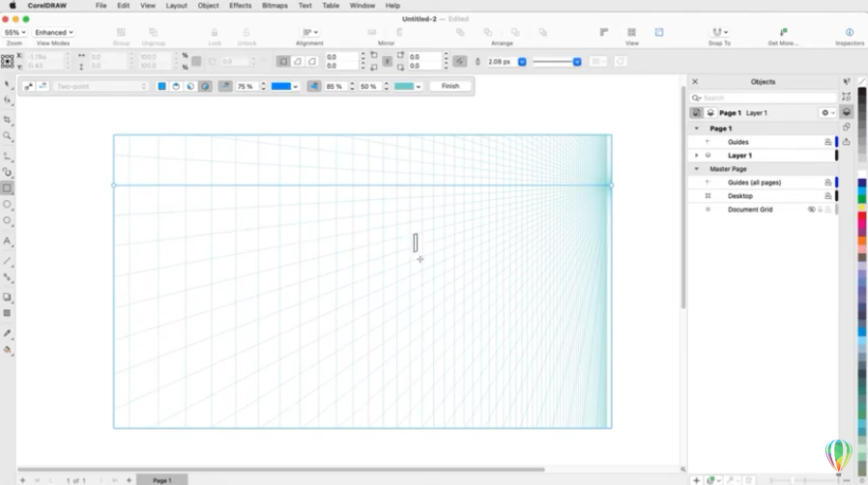Open the Hints inspector icon
Viewport: 868px width, 485px height.
tap(847, 81)
